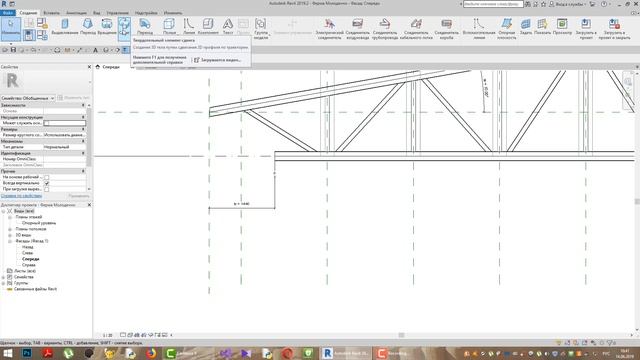Toggle 'Всегда вертикально' checkbox
640x360 pixels.
46,183
